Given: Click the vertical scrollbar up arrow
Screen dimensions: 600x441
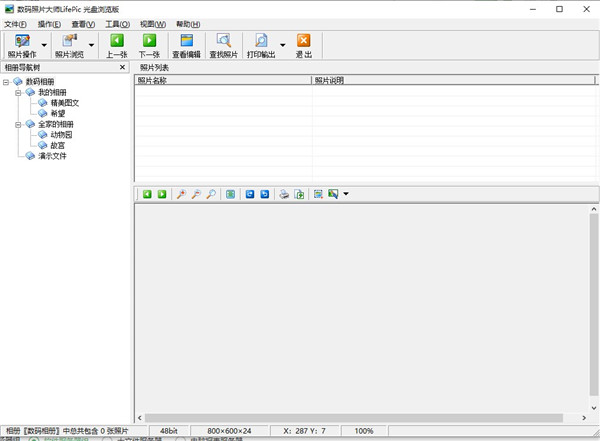Looking at the screenshot, I should point(594,209).
